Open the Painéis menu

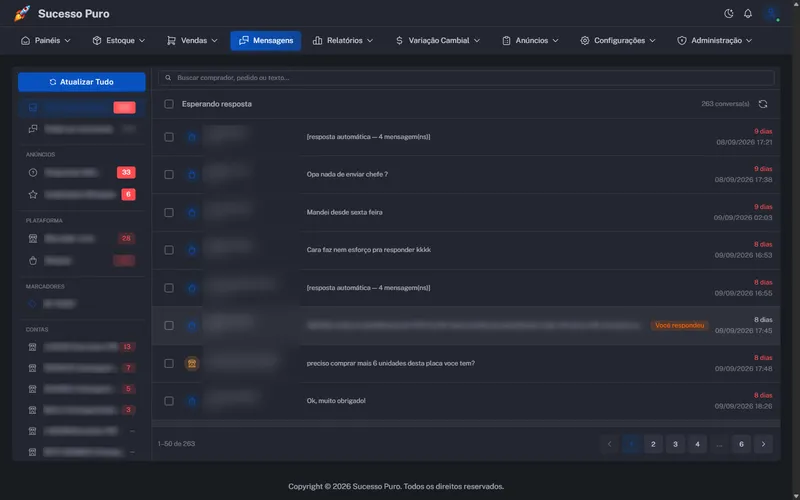[45, 41]
